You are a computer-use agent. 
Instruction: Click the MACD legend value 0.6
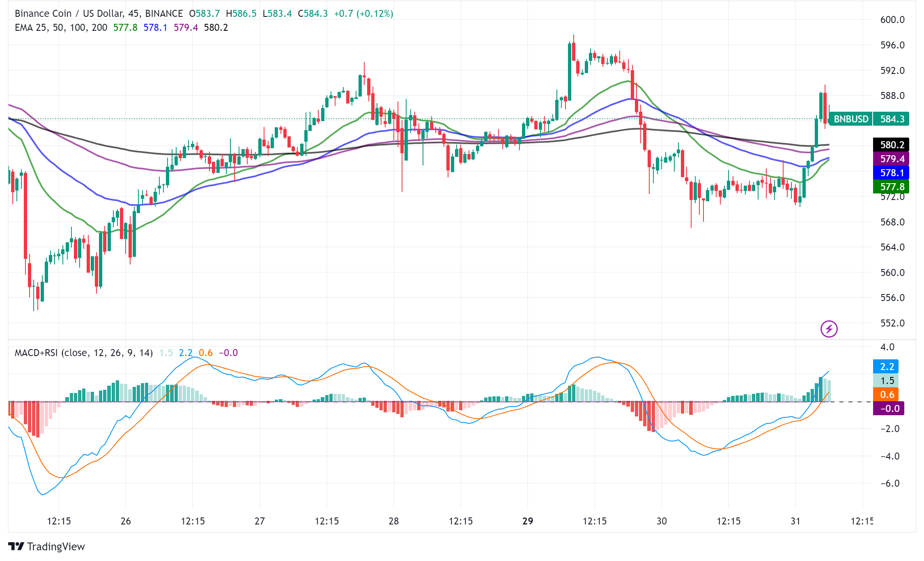(x=206, y=353)
